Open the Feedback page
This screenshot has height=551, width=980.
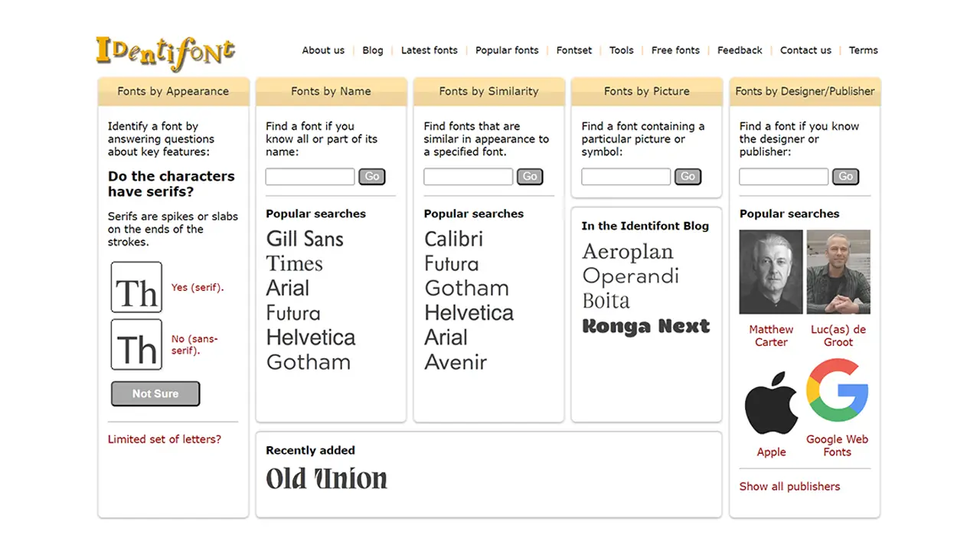[740, 51]
